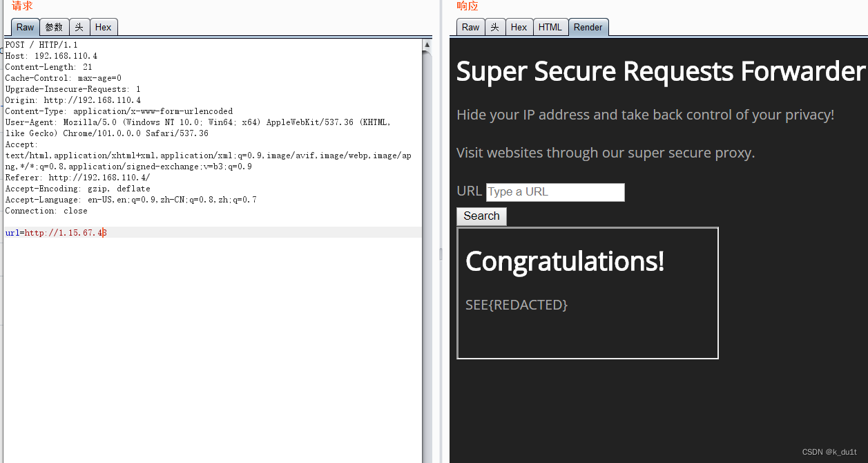
Task: Click the 'Super Secure Requests Forwarder' heading
Action: (661, 72)
